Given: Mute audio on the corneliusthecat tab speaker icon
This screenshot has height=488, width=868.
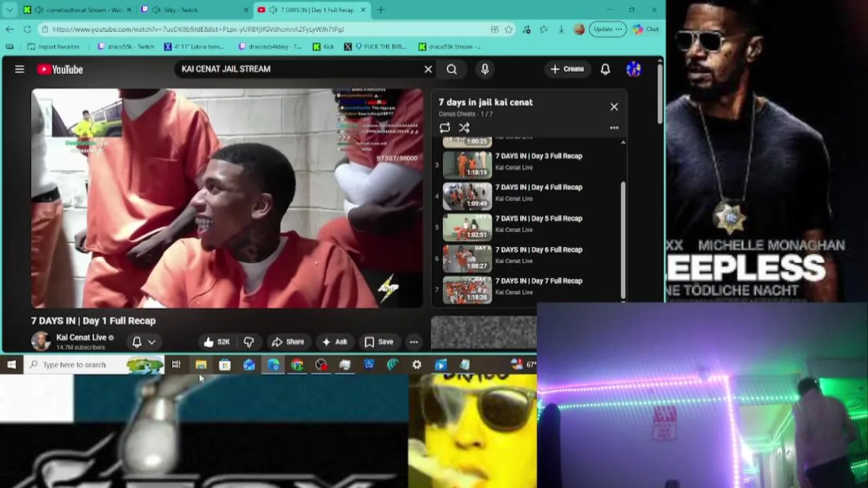Looking at the screenshot, I should point(39,9).
